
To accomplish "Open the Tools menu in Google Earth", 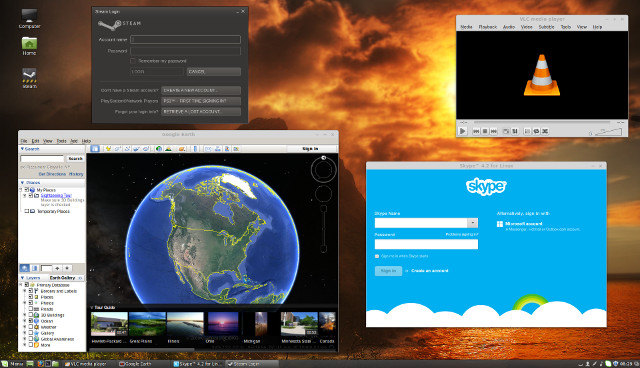I will [x=61, y=141].
